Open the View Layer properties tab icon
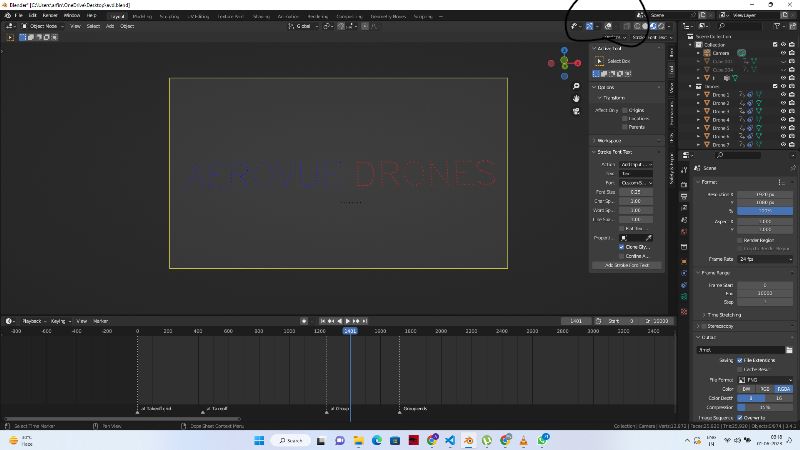Screen dimensions: 800x450 tap(684, 208)
